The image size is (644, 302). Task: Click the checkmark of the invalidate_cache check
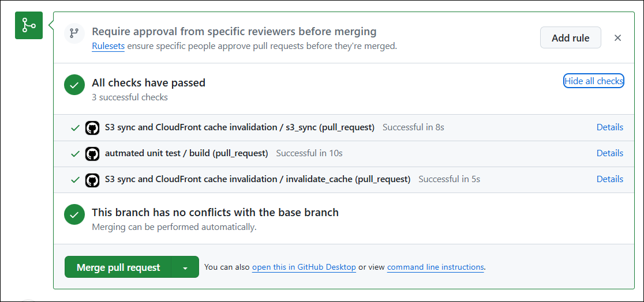(x=75, y=179)
